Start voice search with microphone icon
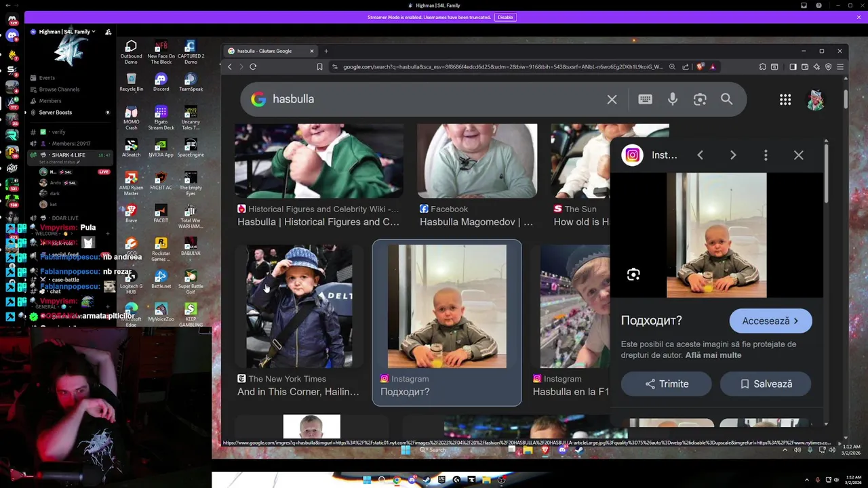Image resolution: width=868 pixels, height=488 pixels. coord(672,100)
